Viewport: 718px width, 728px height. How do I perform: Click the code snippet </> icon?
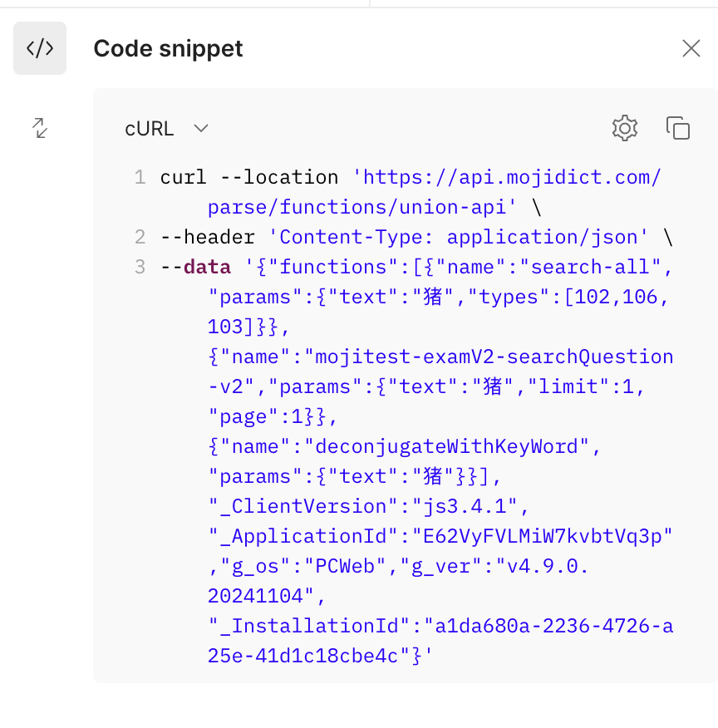(40, 48)
